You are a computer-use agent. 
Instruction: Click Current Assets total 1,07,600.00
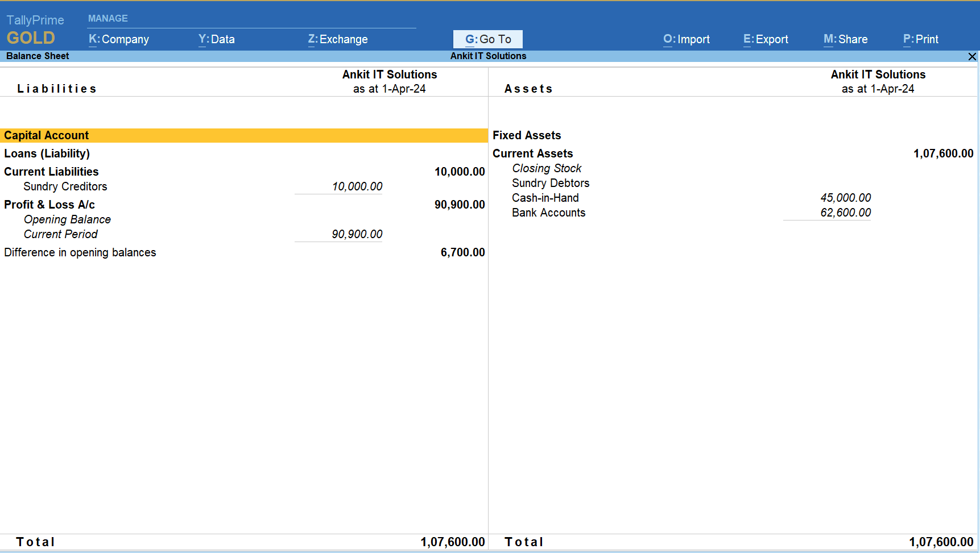click(943, 153)
